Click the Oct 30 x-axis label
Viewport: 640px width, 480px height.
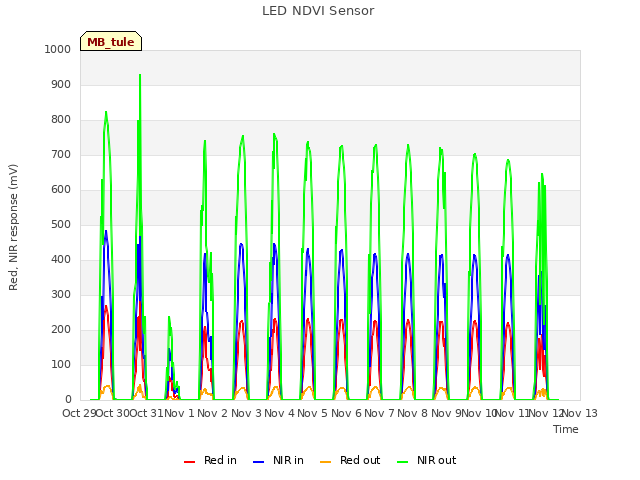tap(113, 413)
